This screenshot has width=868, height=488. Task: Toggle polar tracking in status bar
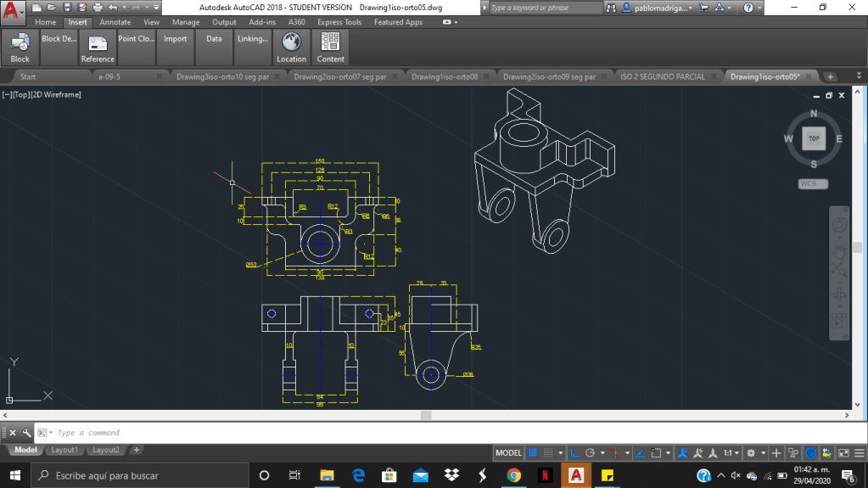pos(591,453)
